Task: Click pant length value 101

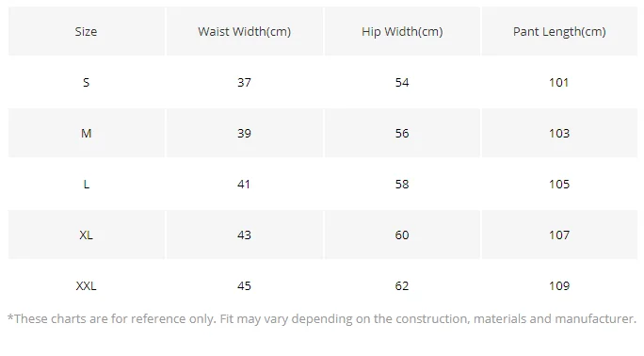Action: click(559, 82)
